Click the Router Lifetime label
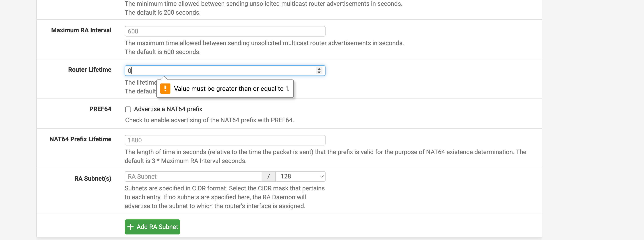 pos(89,70)
